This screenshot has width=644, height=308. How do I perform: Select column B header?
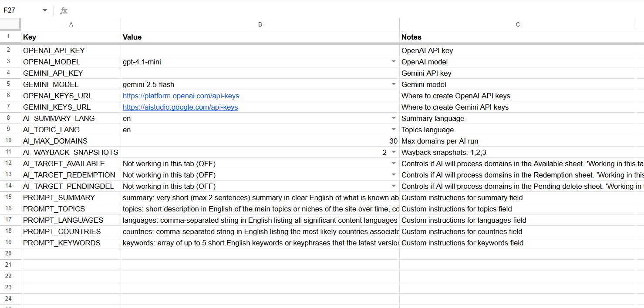click(x=260, y=24)
